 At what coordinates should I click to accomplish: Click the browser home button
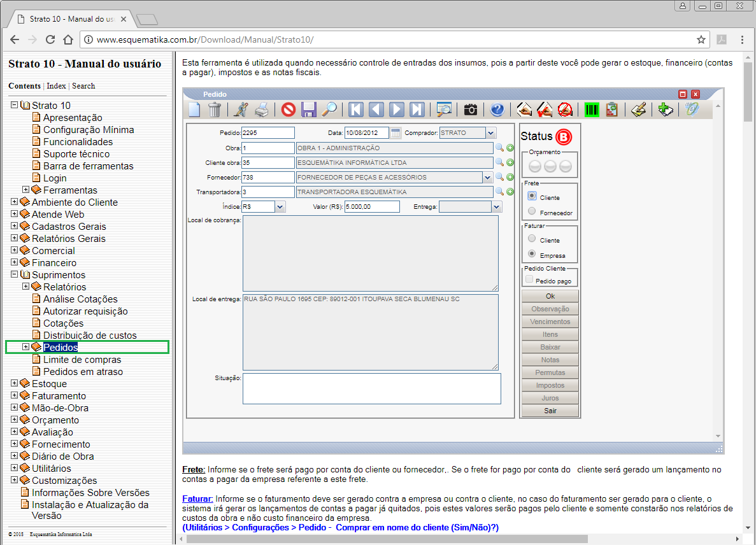point(68,39)
